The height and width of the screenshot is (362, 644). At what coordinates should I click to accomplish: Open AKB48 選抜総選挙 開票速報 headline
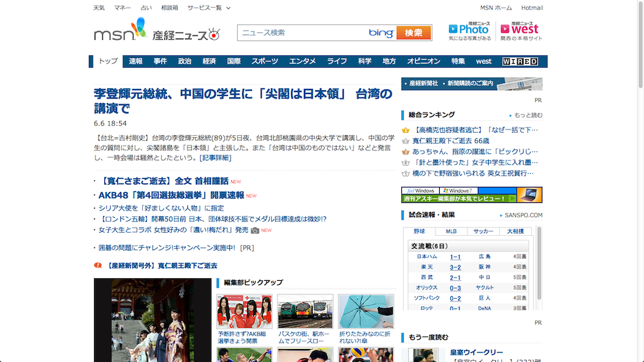pos(171,195)
